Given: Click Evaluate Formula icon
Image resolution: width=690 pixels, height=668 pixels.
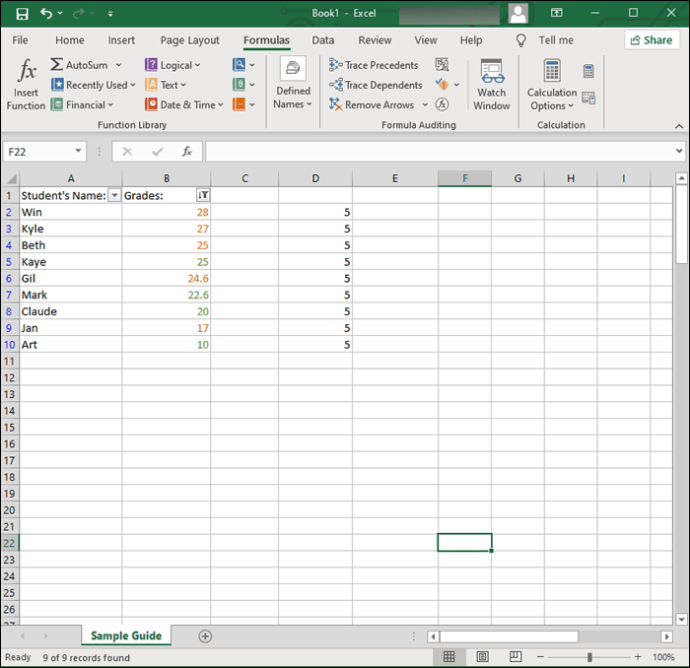Looking at the screenshot, I should (442, 104).
